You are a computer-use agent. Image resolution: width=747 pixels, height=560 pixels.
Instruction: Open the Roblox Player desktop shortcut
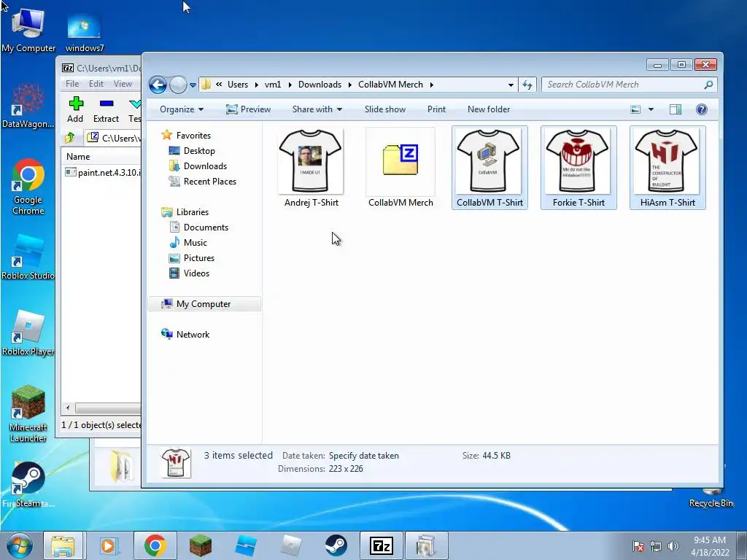(28, 332)
